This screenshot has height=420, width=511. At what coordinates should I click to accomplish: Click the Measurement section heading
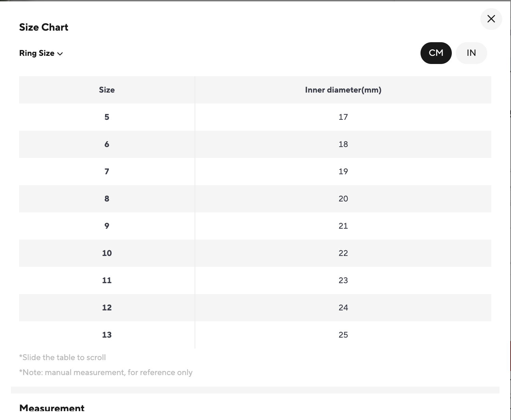pyautogui.click(x=52, y=408)
